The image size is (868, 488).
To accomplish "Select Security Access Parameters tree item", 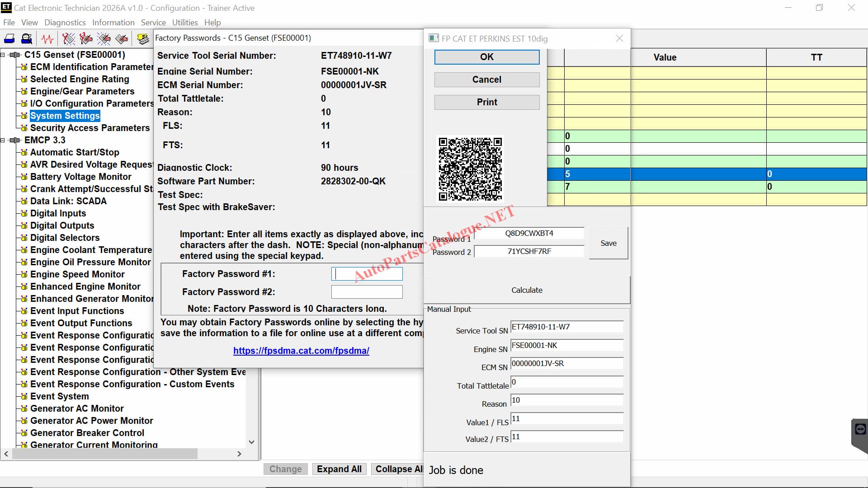I will 90,128.
